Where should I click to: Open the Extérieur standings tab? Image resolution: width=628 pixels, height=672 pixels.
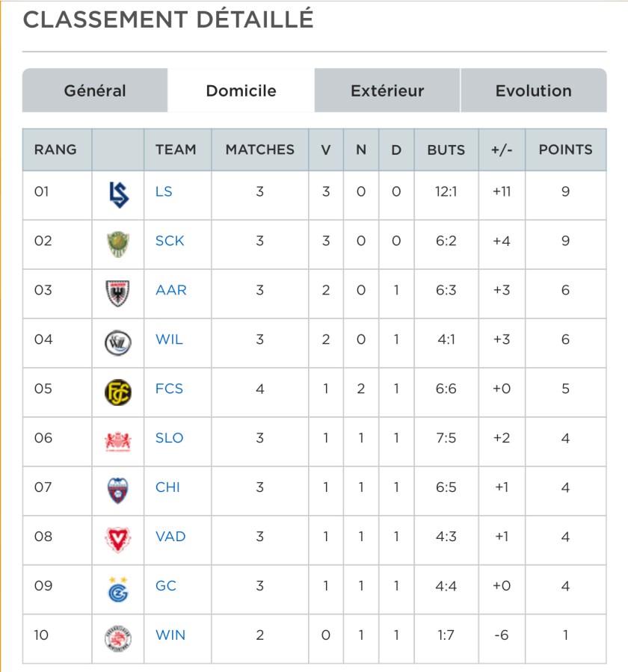387,90
